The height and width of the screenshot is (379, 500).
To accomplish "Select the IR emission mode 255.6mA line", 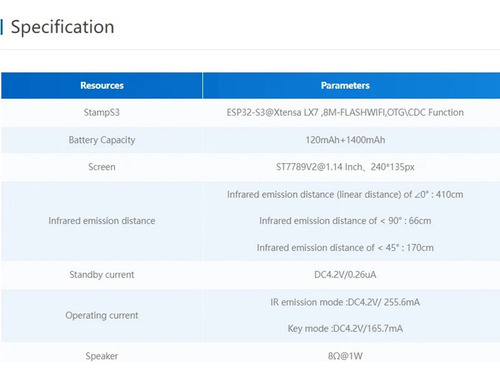I will coord(345,302).
